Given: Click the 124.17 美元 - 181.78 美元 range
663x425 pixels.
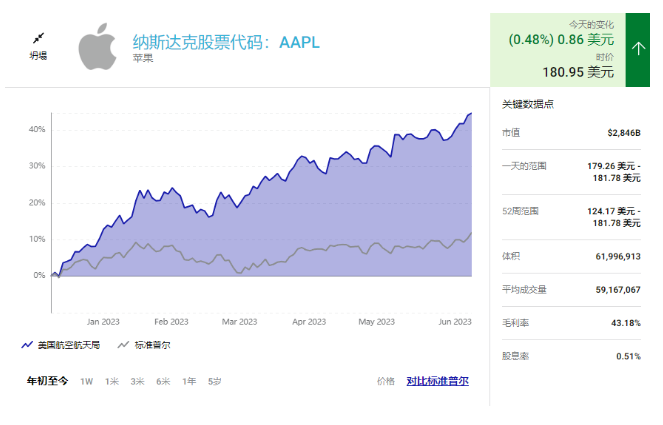Looking at the screenshot, I should pyautogui.click(x=614, y=217).
